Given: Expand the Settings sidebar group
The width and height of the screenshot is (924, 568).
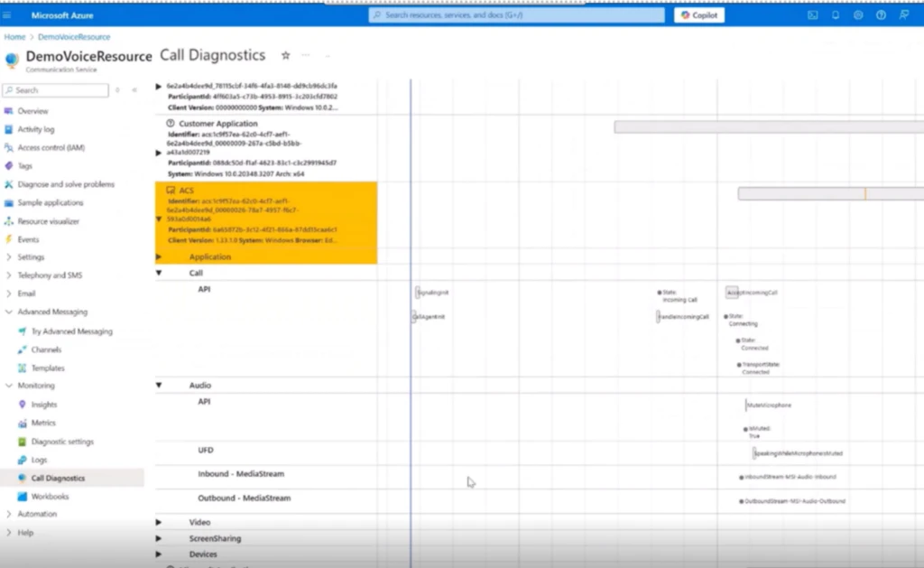Looking at the screenshot, I should click(32, 257).
